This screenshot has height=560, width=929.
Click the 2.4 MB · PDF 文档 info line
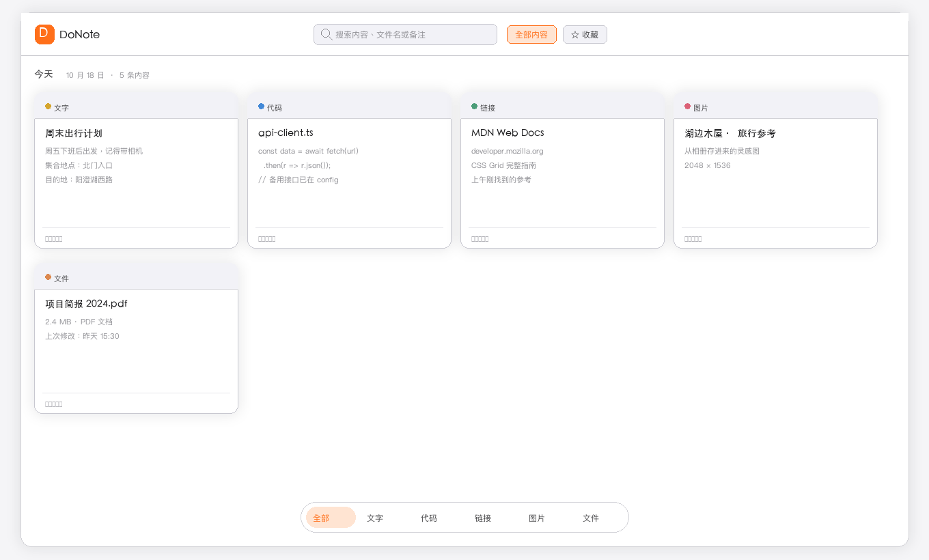pos(79,322)
